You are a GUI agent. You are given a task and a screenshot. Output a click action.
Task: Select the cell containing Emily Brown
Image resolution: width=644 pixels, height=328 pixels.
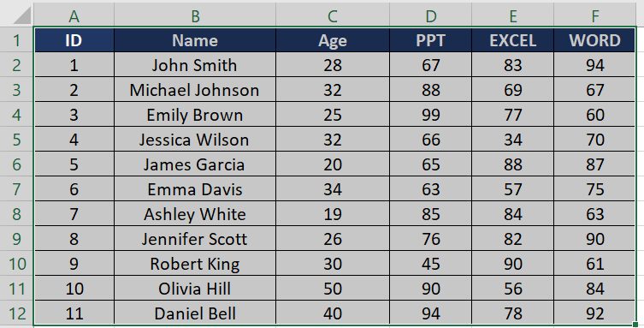pyautogui.click(x=195, y=115)
